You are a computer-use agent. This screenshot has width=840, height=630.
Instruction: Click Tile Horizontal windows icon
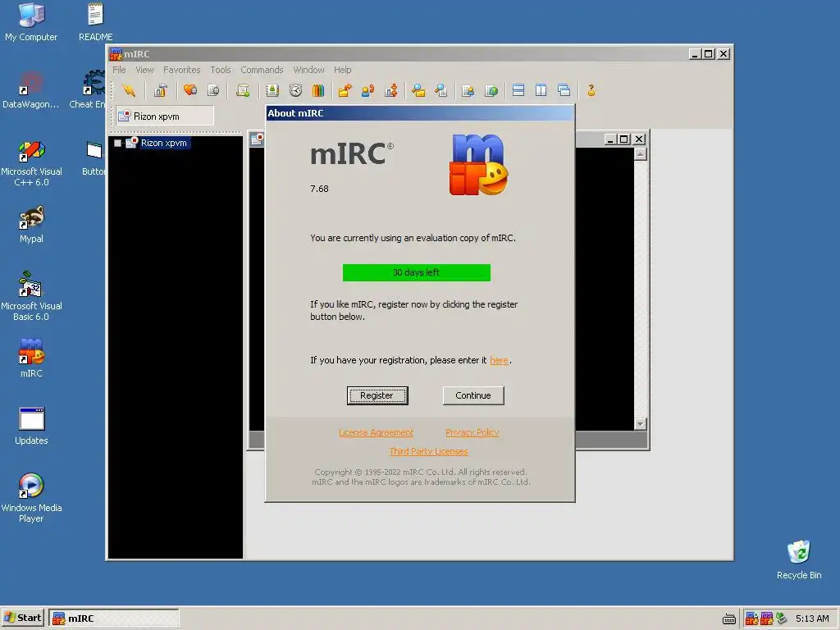[x=518, y=90]
